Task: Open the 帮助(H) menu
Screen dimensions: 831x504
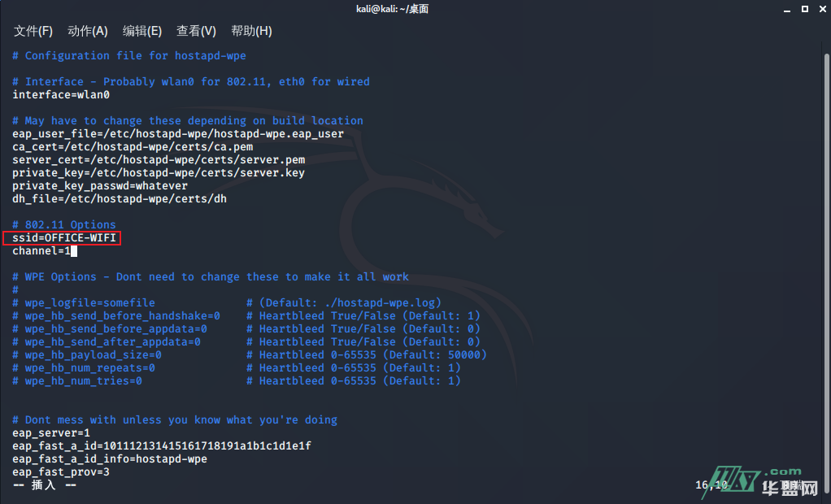Action: point(251,31)
